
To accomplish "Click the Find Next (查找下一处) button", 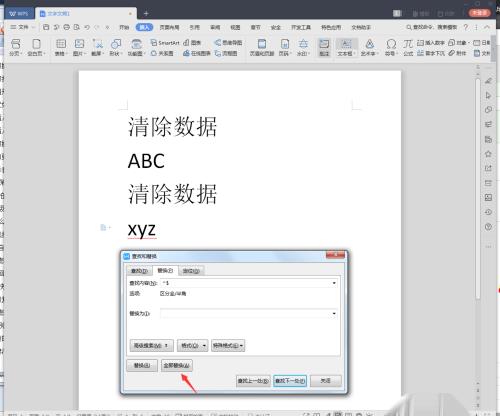I will (x=290, y=381).
